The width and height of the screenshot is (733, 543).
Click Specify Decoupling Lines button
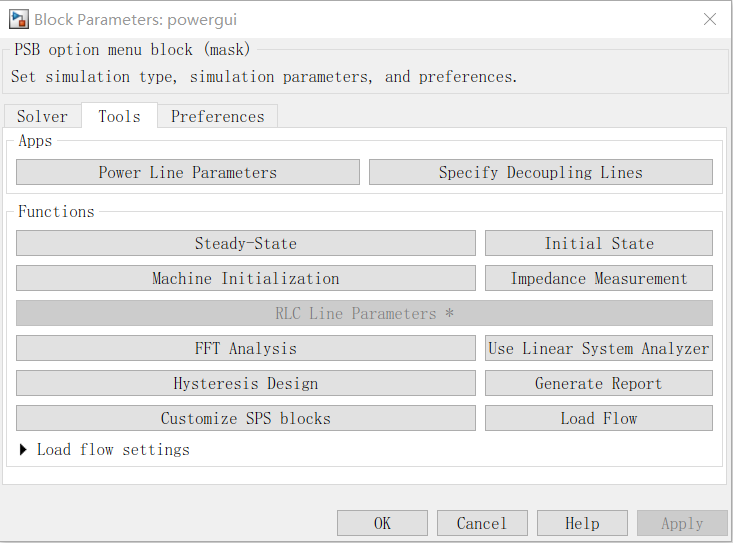click(x=540, y=173)
